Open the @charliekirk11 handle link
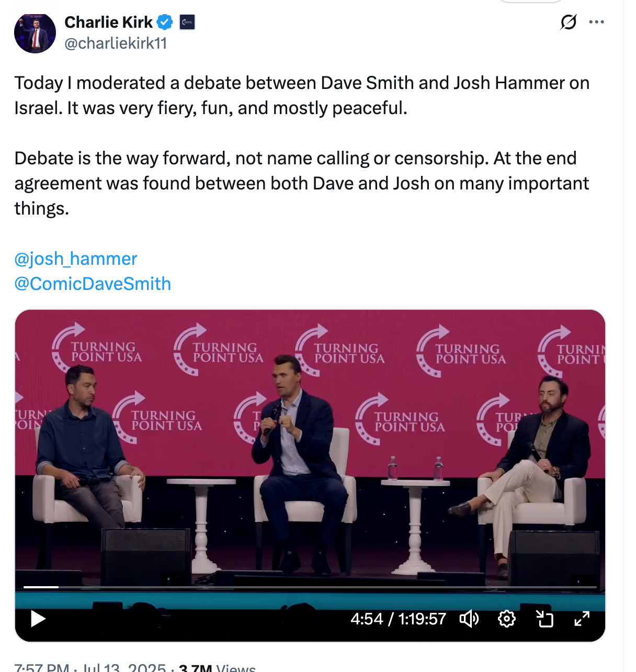Viewport: 636px width, 672px height. (116, 43)
